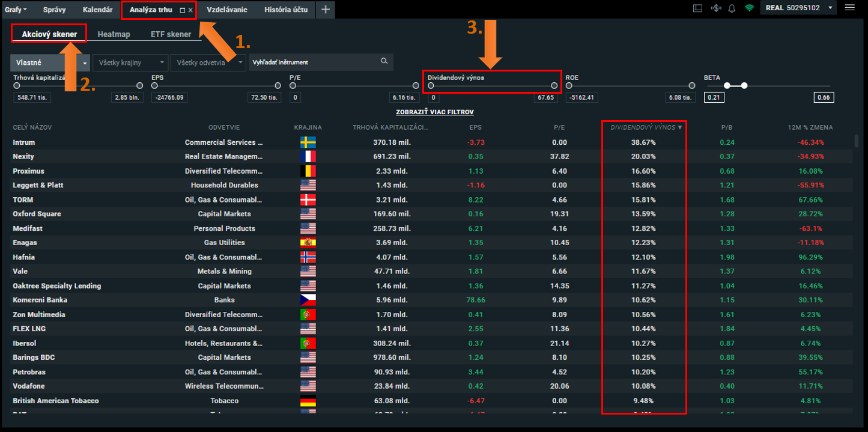This screenshot has width=868, height=432.
Task: Click the Vyhľadať inštrument search field
Action: click(312, 62)
